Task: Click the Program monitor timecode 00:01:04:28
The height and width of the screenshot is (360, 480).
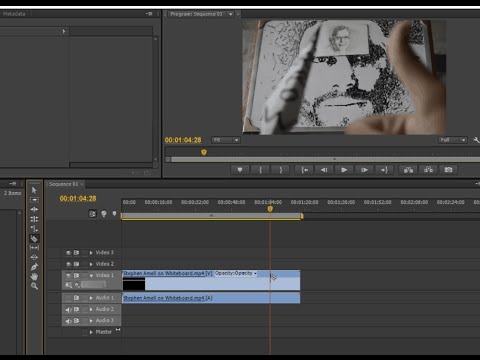Action: [x=183, y=140]
